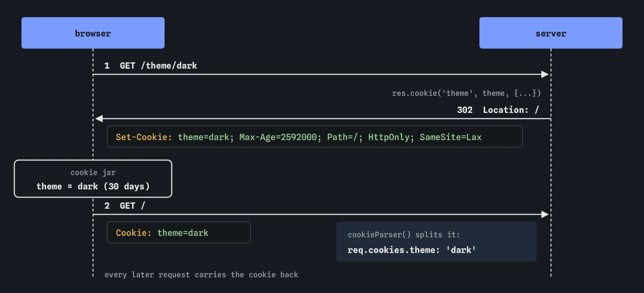
Task: Select the "302 Location: /" response label
Action: pyautogui.click(x=498, y=110)
